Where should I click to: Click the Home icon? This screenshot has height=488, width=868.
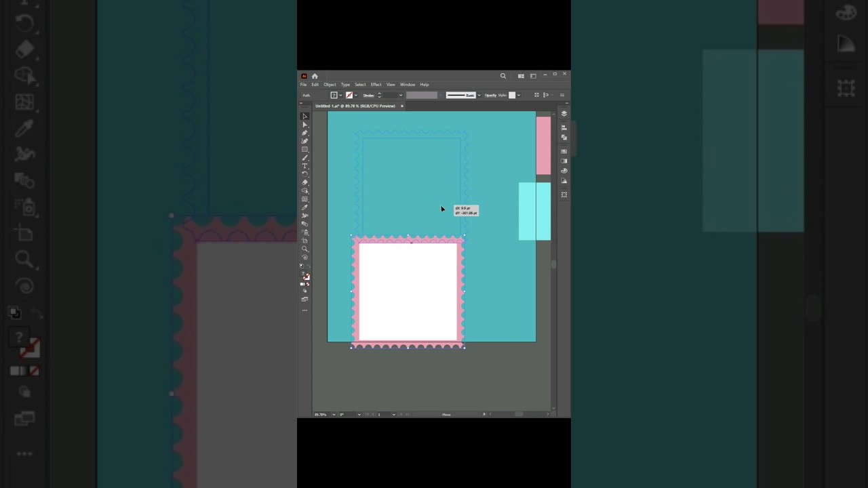pos(315,76)
